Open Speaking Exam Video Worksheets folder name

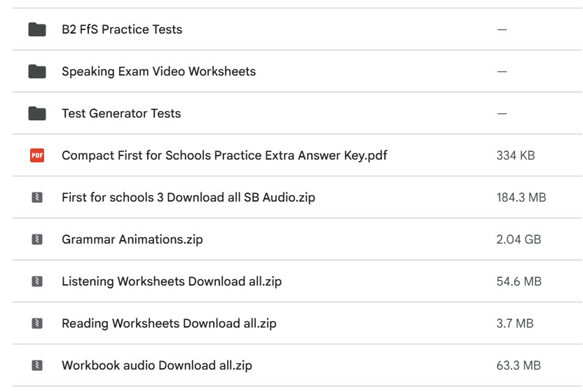pyautogui.click(x=158, y=71)
